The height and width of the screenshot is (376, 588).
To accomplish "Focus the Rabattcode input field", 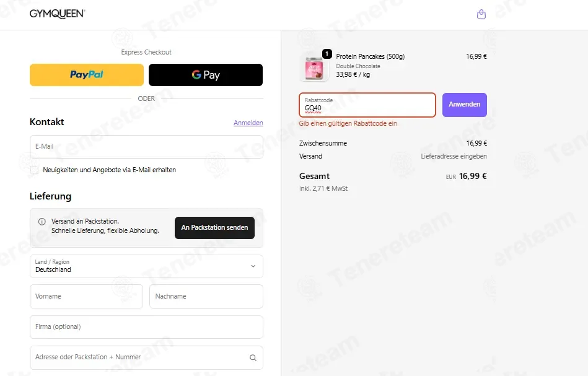I will (367, 105).
